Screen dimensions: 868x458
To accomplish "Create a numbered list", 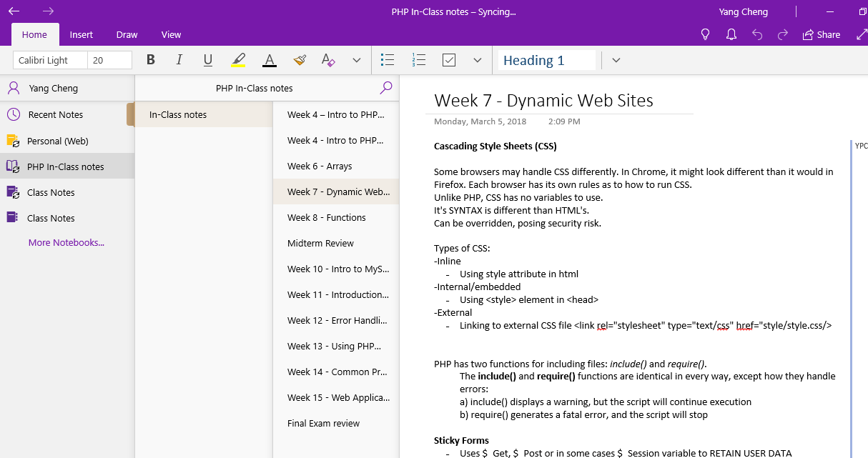I will [x=419, y=60].
